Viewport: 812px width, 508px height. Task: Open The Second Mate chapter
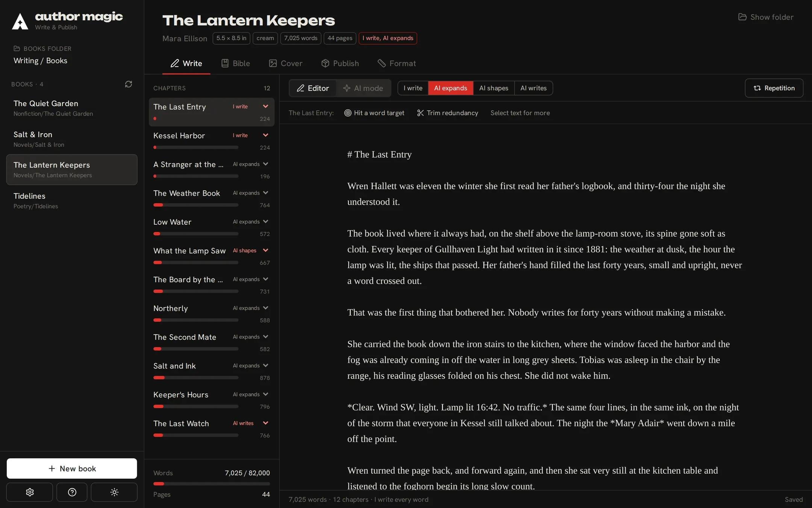click(x=212, y=342)
